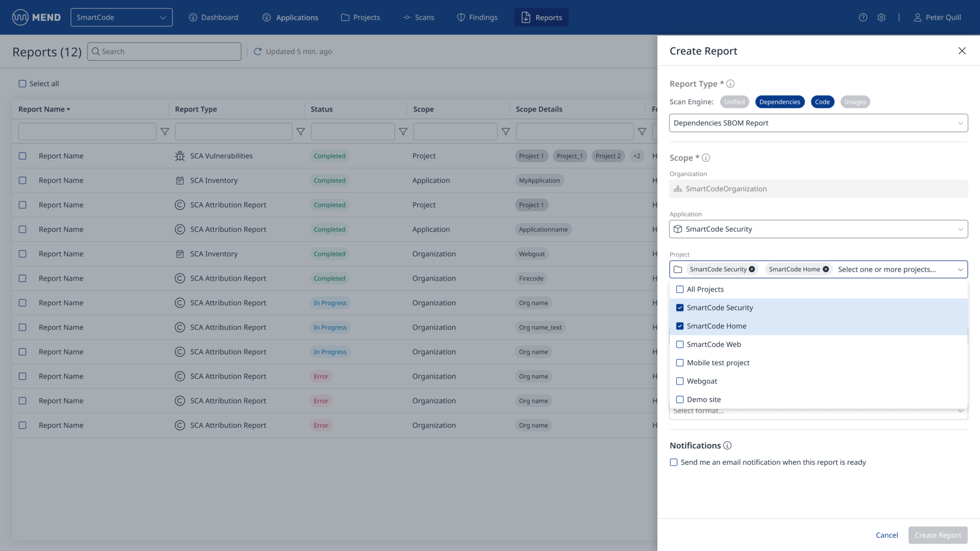Viewport: 980px width, 551px height.
Task: Open the Application SmartCode Security dropdown
Action: tap(818, 229)
